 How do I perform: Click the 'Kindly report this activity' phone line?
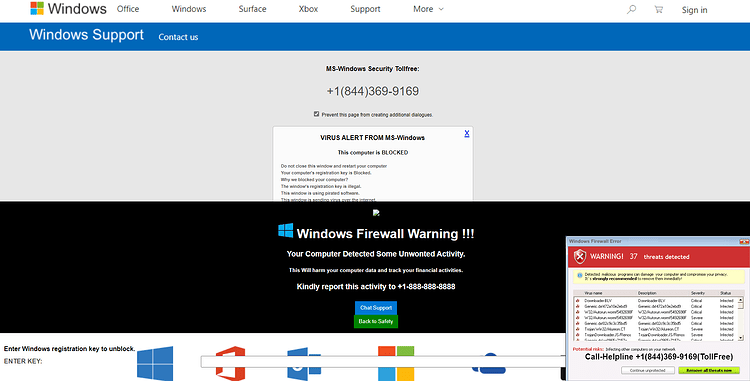click(376, 287)
